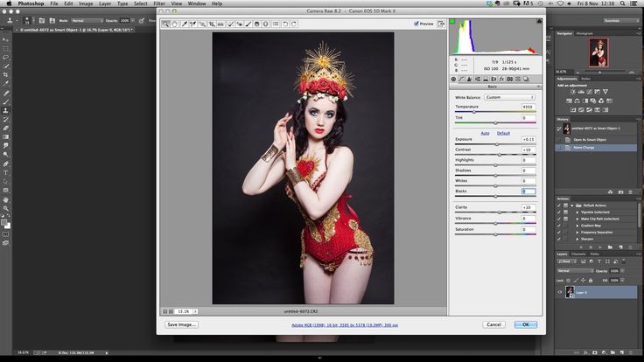This screenshot has height=362, width=644.
Task: Click the rotate image counterclockwise icon
Action: tap(286, 24)
